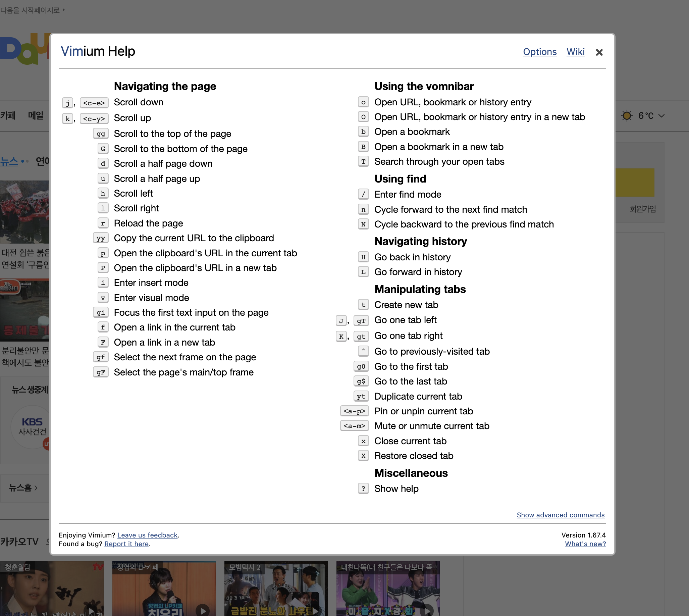Click the '/' key badge for find mode
Viewport: 689px width, 616px height.
pos(363,194)
